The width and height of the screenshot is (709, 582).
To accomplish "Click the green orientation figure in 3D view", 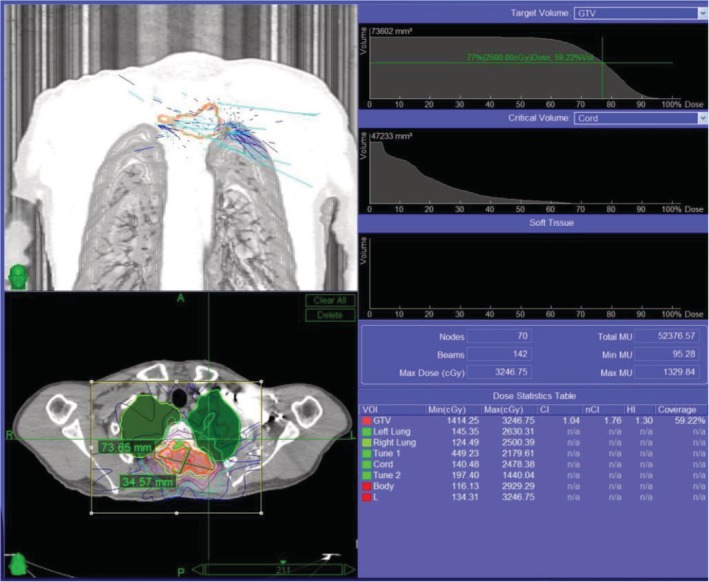I will point(18,274).
